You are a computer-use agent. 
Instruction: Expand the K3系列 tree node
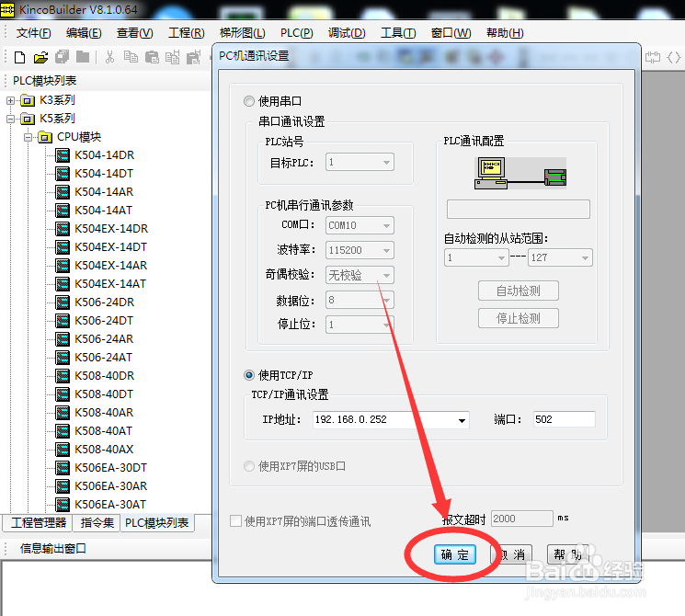(10, 101)
